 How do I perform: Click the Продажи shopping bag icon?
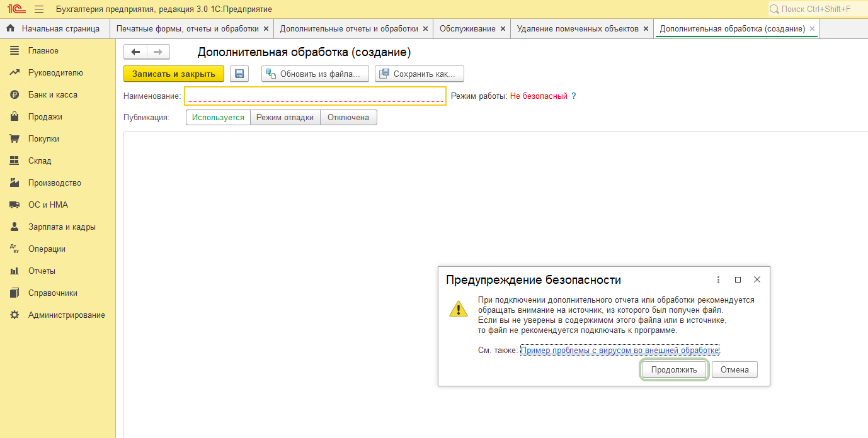pyautogui.click(x=14, y=116)
